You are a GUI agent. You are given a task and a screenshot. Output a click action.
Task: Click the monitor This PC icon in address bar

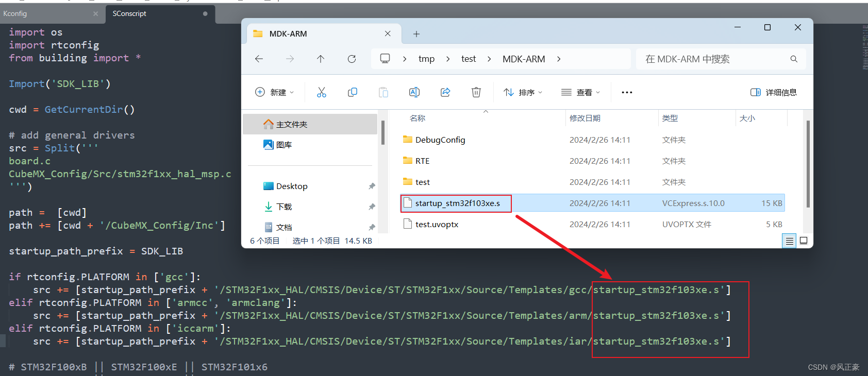coord(385,59)
